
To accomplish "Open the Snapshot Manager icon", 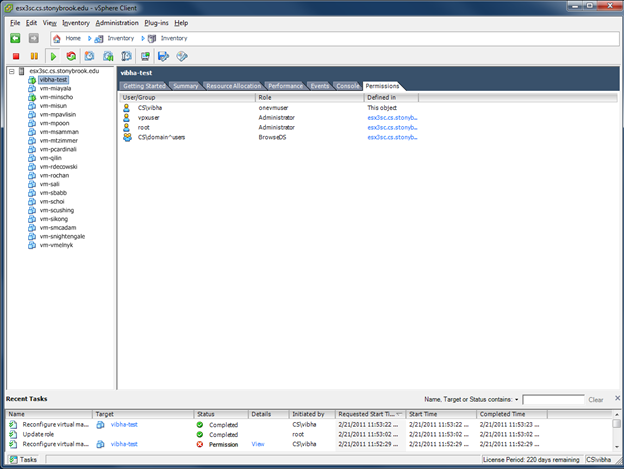I will pos(126,56).
